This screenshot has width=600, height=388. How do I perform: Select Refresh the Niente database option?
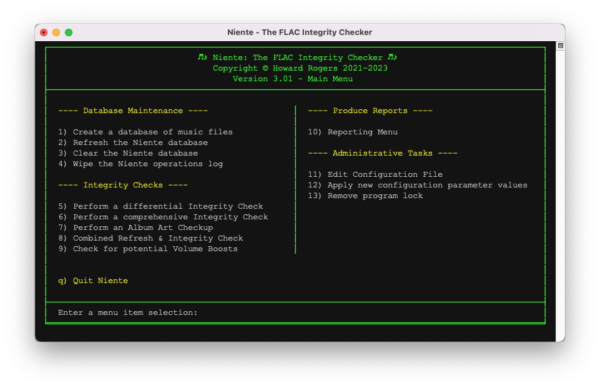click(133, 143)
